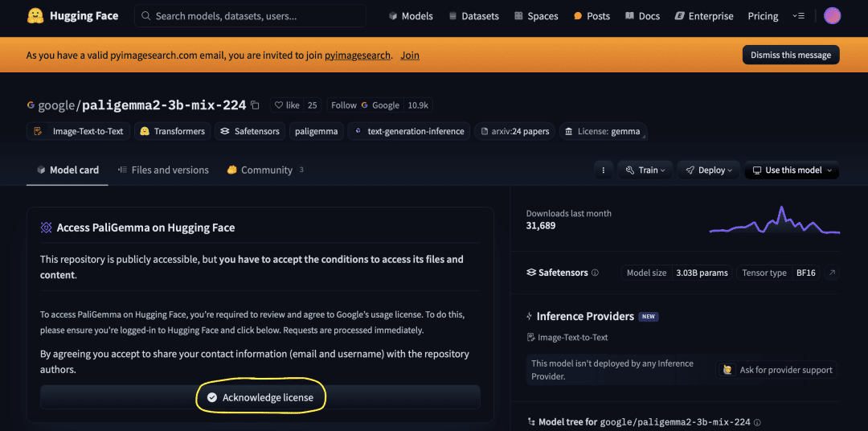Click the Hugging Face logo icon
Screen dimensions: 868x431
(35, 16)
